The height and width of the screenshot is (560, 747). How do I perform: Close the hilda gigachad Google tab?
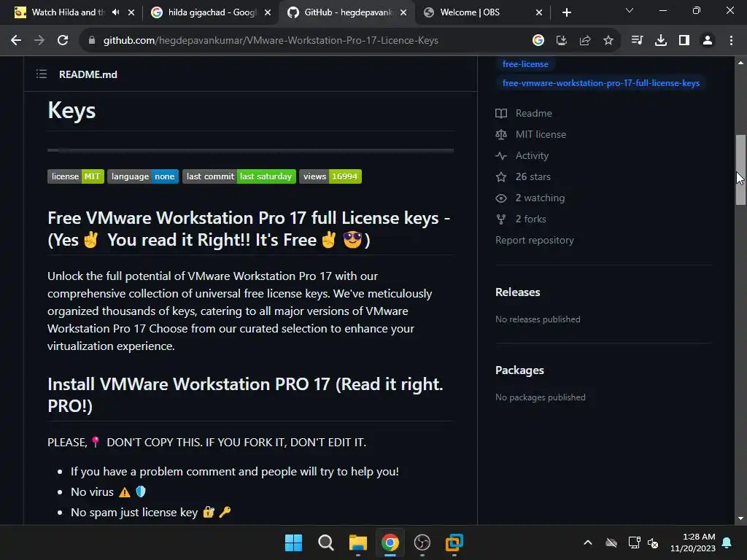268,12
